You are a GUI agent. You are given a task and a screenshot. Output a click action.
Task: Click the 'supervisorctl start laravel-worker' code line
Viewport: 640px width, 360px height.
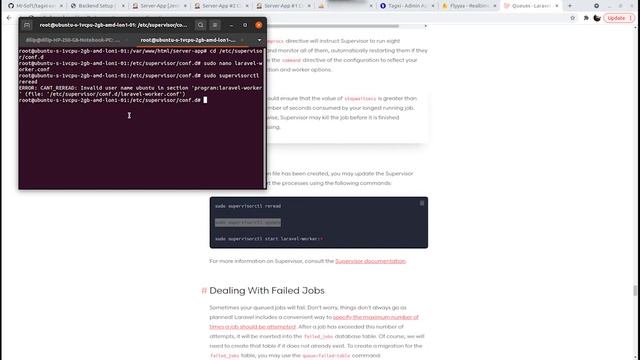[x=269, y=239]
